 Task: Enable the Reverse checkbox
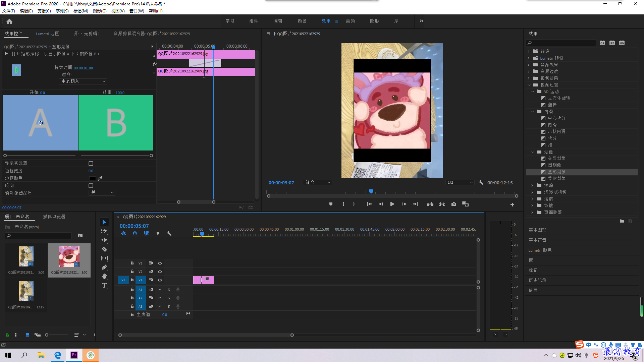(x=91, y=186)
